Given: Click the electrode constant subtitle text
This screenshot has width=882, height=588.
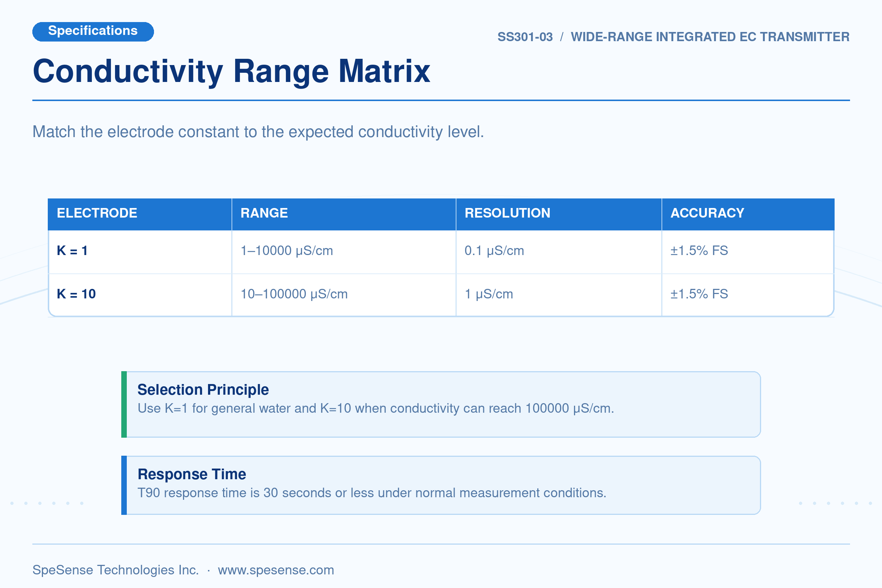Looking at the screenshot, I should (258, 132).
